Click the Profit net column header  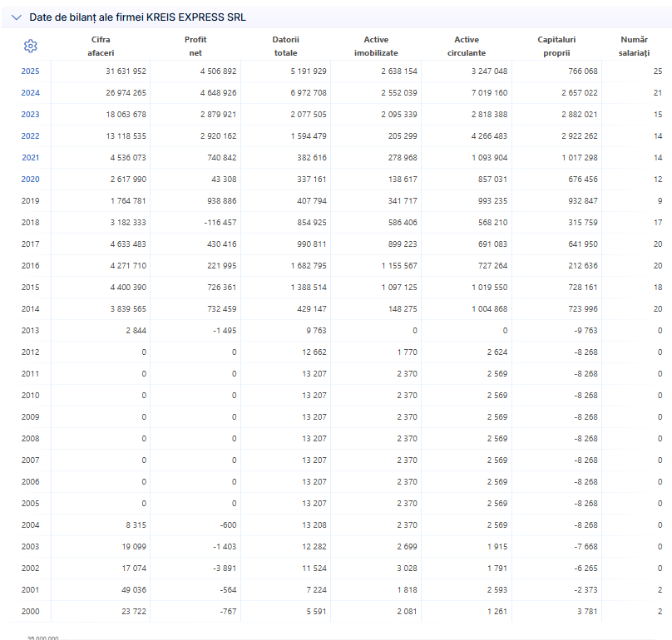pyautogui.click(x=195, y=46)
